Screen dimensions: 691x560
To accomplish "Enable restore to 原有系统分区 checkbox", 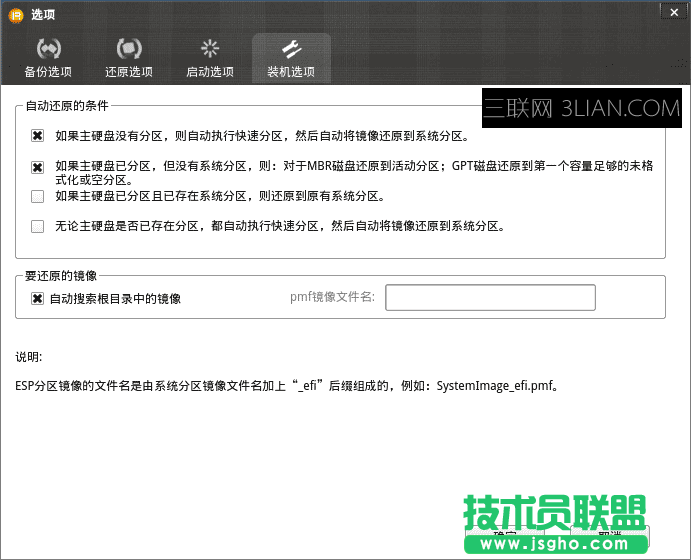I will coord(38,196).
